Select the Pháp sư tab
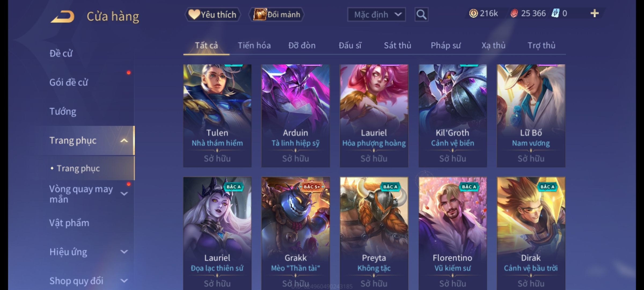644x290 pixels. (446, 45)
